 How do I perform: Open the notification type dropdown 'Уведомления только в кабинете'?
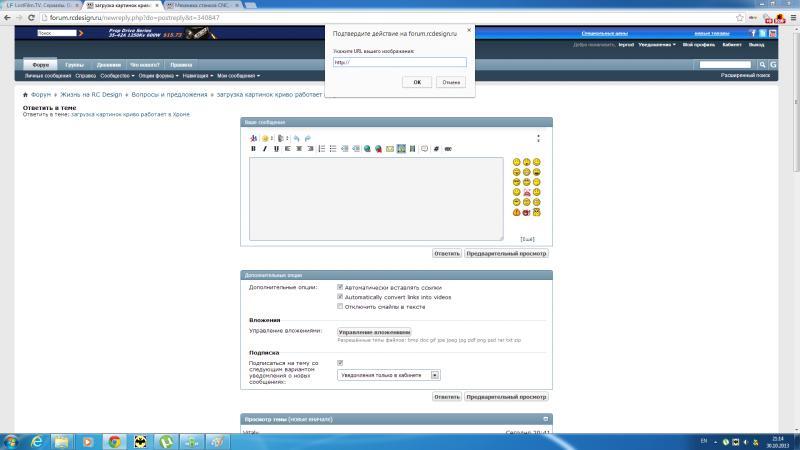(x=388, y=375)
